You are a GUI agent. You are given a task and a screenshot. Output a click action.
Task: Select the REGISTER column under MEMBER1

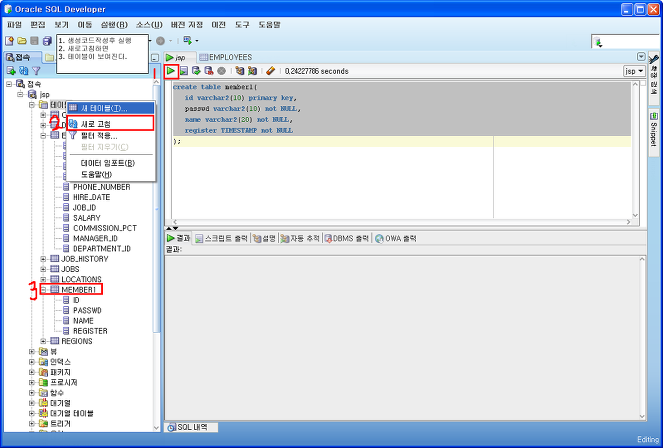tap(90, 331)
